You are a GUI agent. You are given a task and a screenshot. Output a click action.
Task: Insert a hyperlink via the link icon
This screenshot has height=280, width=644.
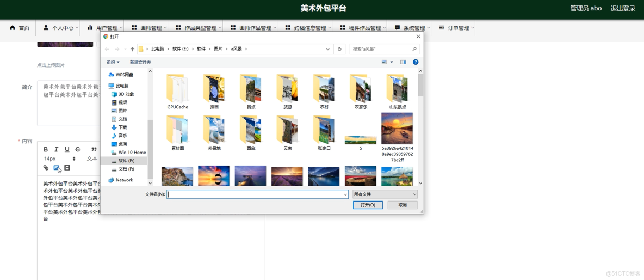46,168
